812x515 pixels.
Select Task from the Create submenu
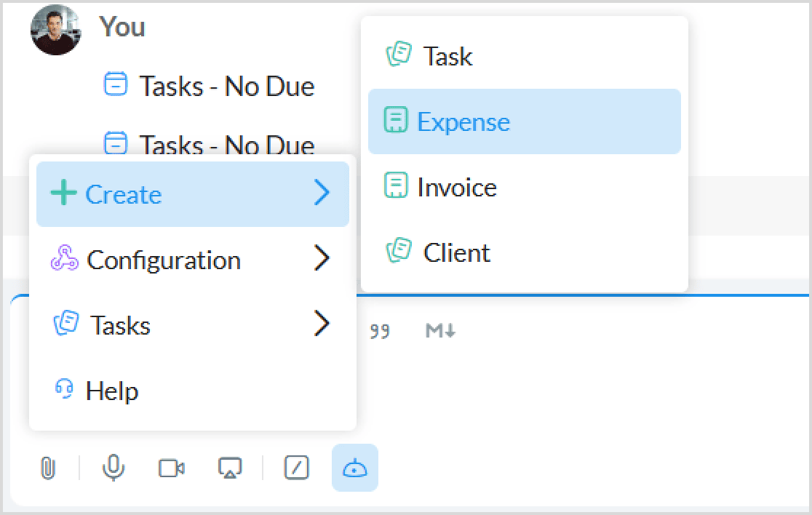pyautogui.click(x=447, y=56)
